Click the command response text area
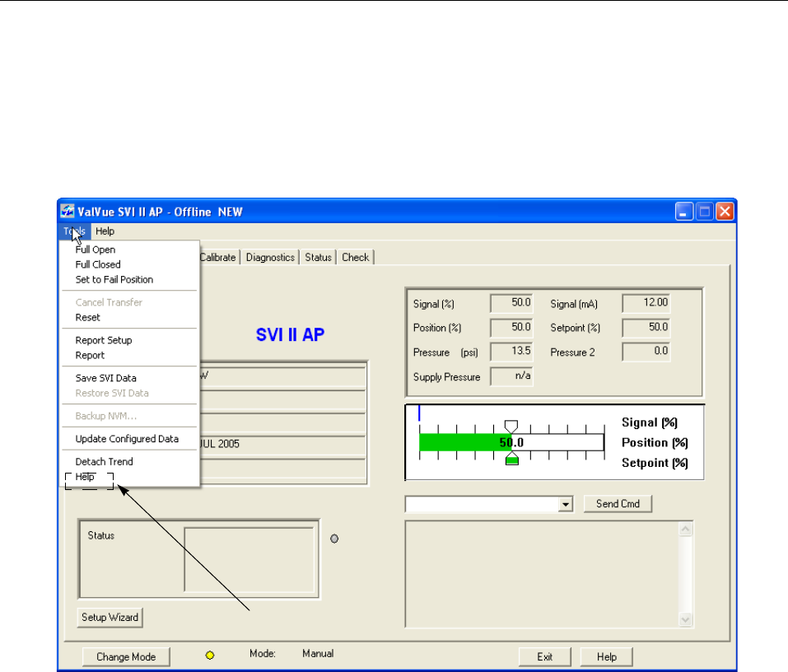The image size is (788, 672). point(542,575)
